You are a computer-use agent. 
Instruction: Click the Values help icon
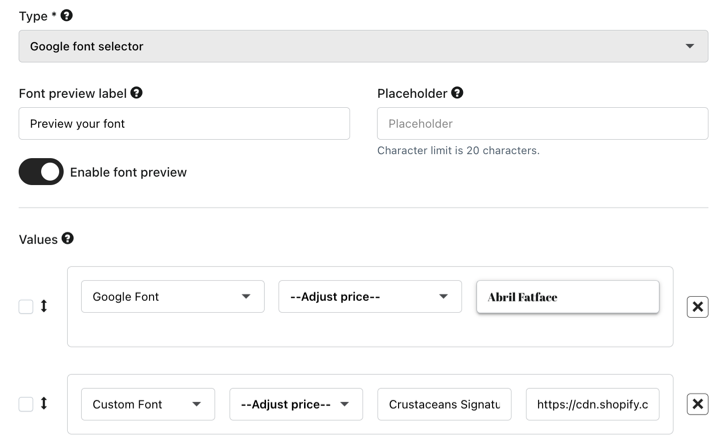[x=68, y=239]
